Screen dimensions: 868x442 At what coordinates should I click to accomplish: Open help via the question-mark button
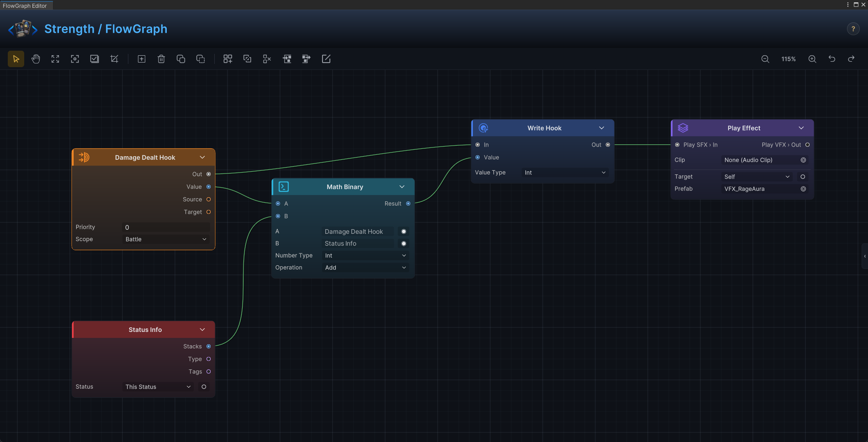(x=853, y=29)
